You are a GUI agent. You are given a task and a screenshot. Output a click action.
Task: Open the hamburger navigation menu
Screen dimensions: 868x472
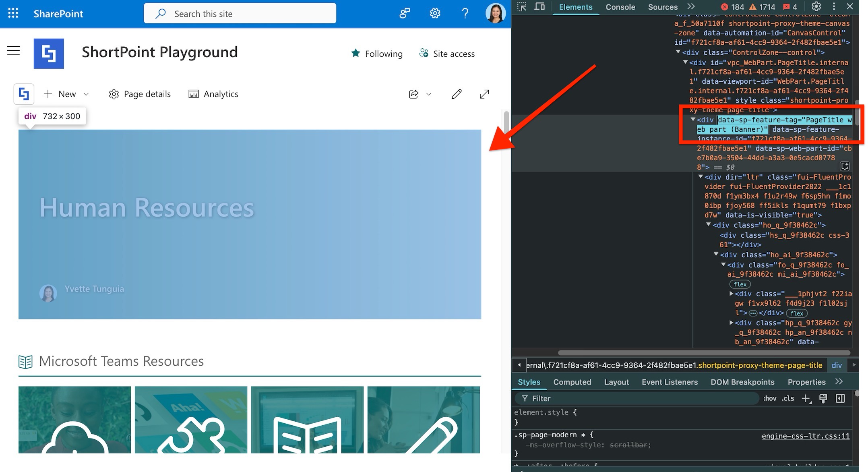[x=13, y=51]
